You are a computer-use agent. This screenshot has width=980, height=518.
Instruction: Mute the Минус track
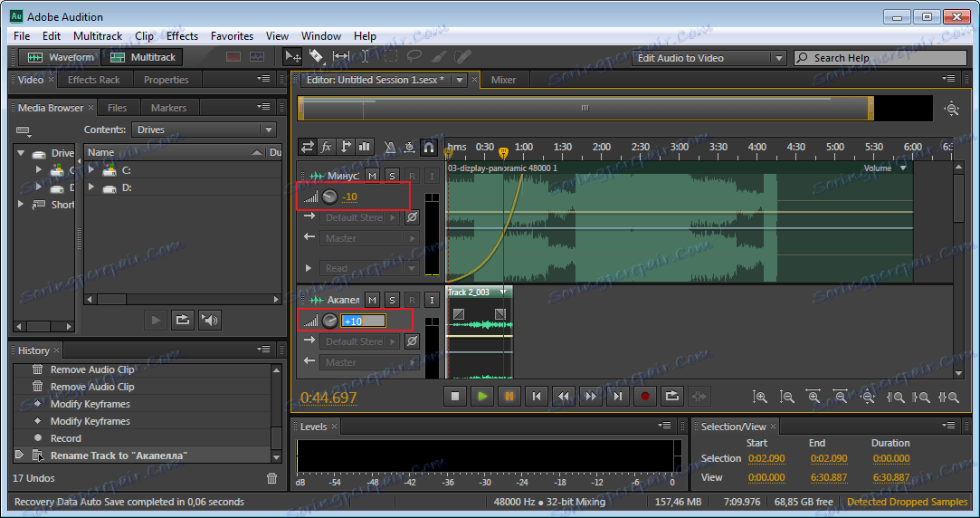(x=372, y=175)
